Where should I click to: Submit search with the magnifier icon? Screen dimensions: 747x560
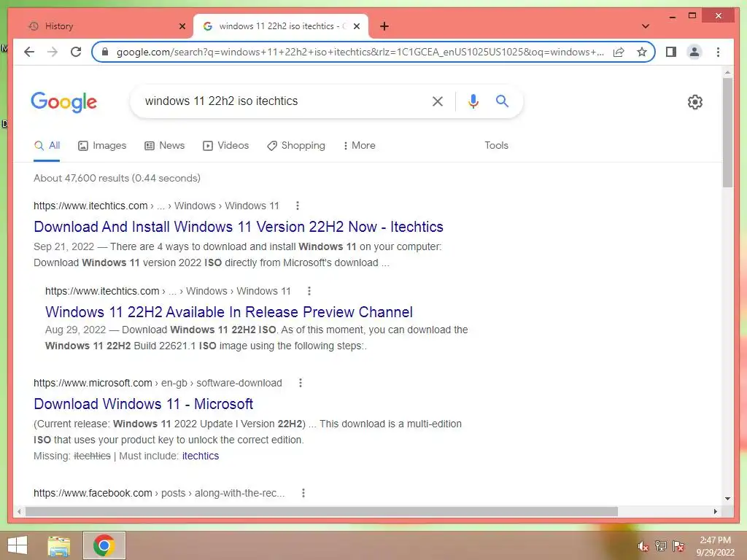[502, 101]
